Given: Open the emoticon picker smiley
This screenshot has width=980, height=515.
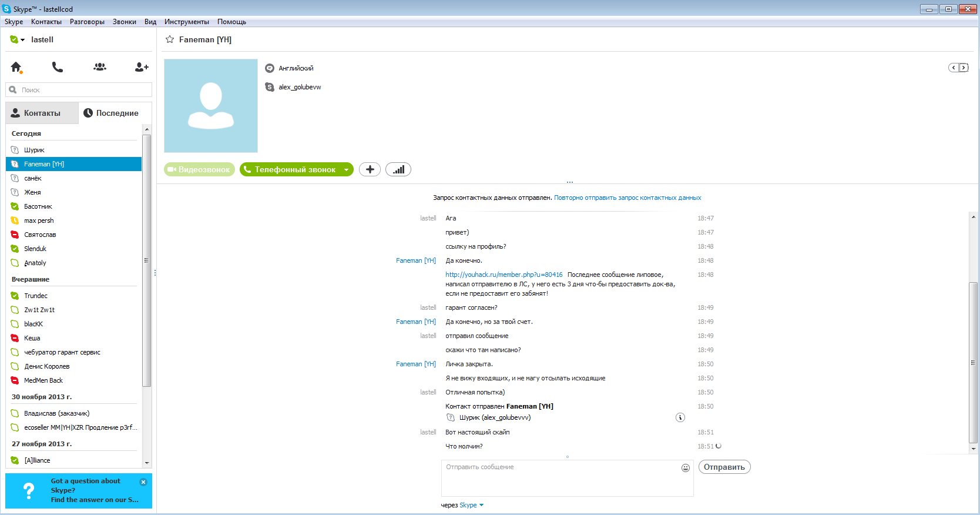Looking at the screenshot, I should click(685, 468).
